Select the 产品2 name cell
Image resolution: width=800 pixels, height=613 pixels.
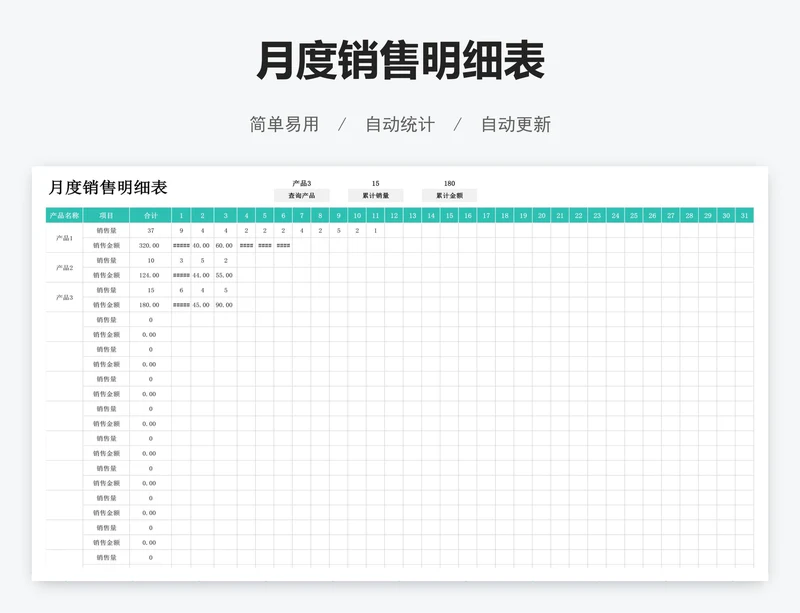[x=64, y=267]
